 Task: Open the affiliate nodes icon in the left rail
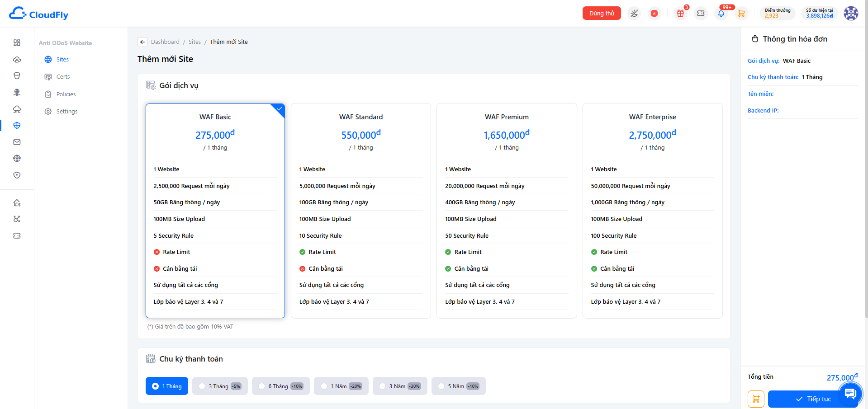17,219
